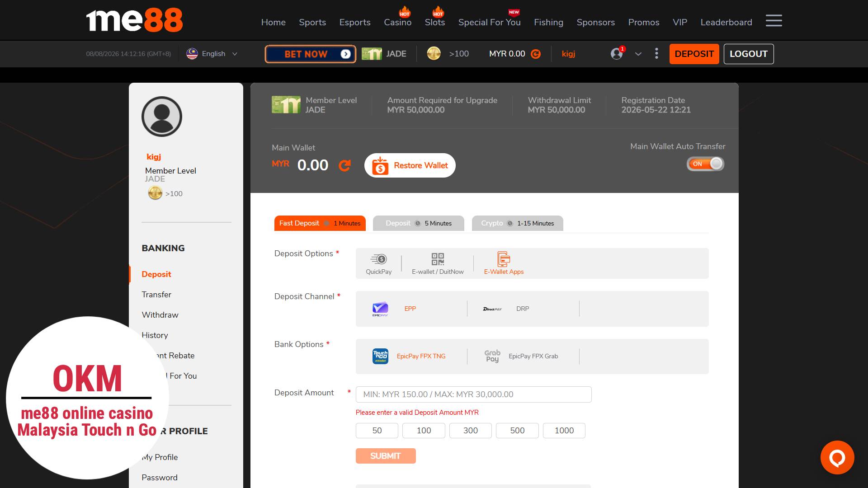Screen dimensions: 868x488
Task: Open the three-dot more options icon
Action: coord(656,54)
